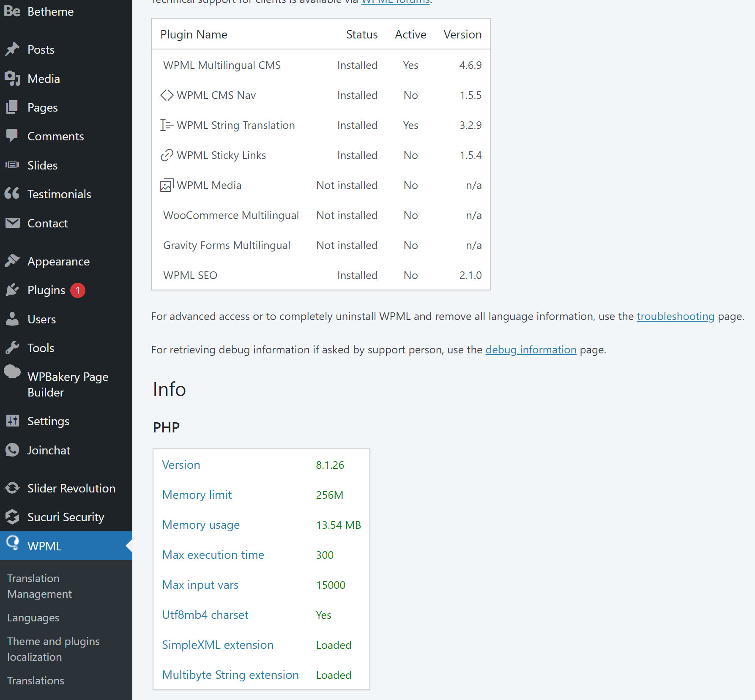Click the WPML globe icon
Viewport: 755px width, 700px height.
tap(13, 543)
